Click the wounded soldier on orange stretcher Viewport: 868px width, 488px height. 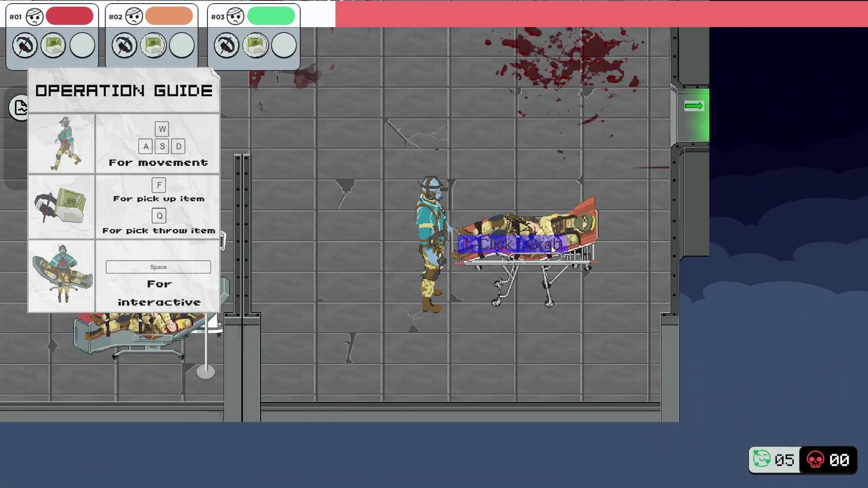pos(527,236)
